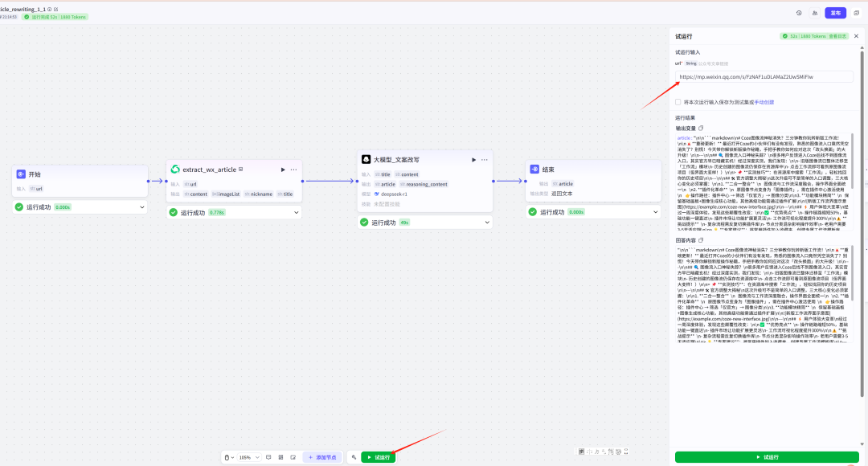Click the 结束 node title
The width and height of the screenshot is (868, 466).
548,170
